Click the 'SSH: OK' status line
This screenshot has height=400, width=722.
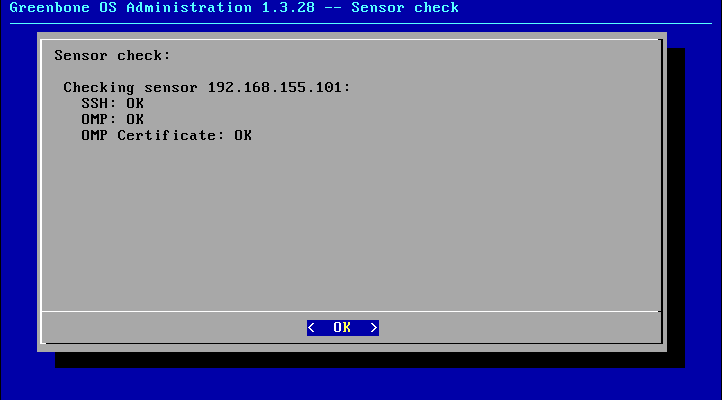[x=112, y=103]
